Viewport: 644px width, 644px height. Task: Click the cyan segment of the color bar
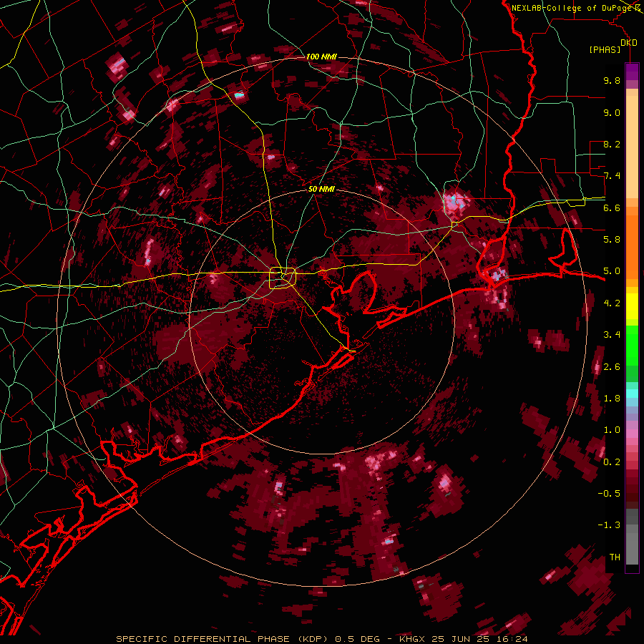click(x=632, y=394)
